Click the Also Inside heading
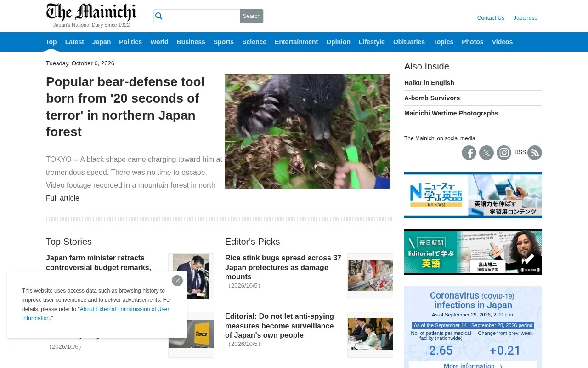This screenshot has height=368, width=588. click(x=427, y=66)
